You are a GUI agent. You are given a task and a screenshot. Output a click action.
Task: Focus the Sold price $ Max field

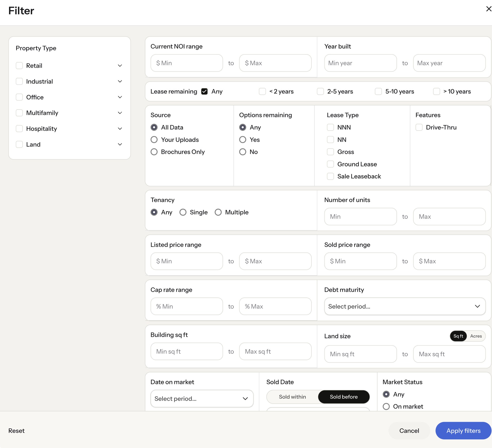tap(449, 261)
